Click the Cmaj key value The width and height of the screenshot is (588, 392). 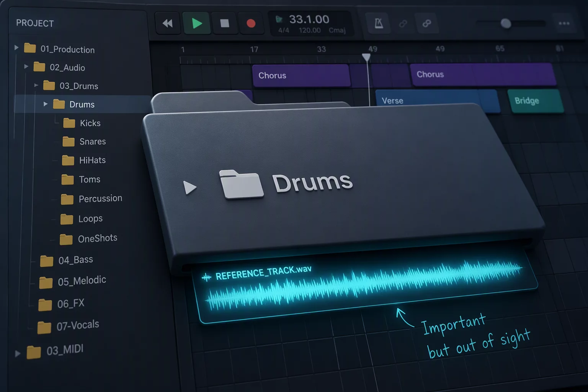[337, 30]
